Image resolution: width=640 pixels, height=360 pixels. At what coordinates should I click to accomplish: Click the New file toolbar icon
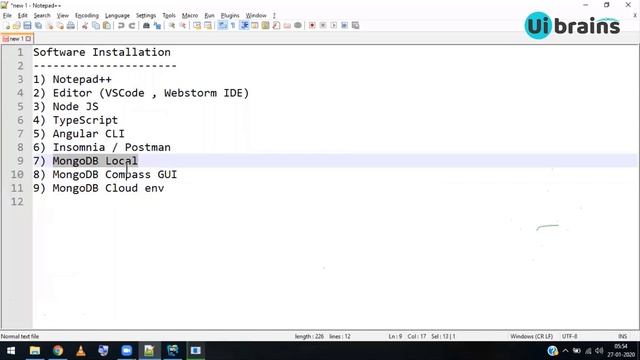[7, 25]
